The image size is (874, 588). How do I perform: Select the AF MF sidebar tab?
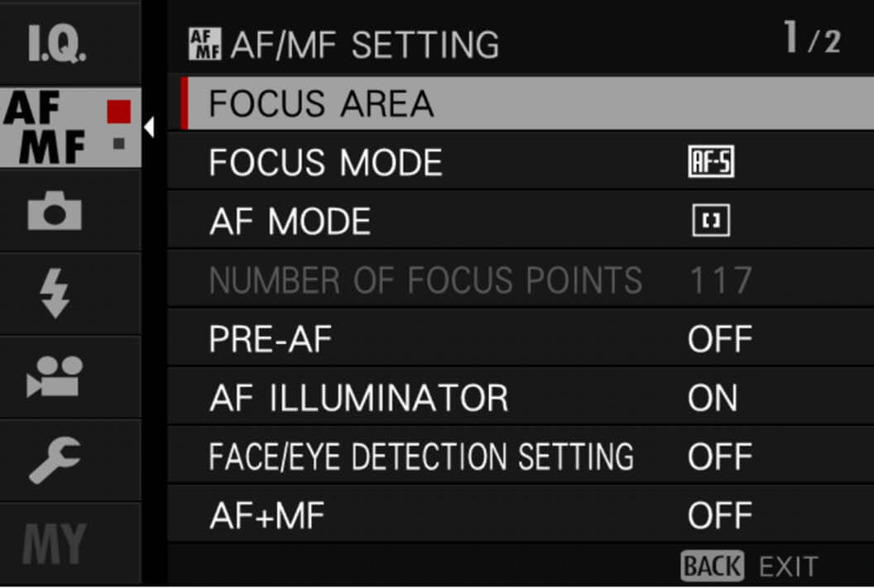[70, 127]
